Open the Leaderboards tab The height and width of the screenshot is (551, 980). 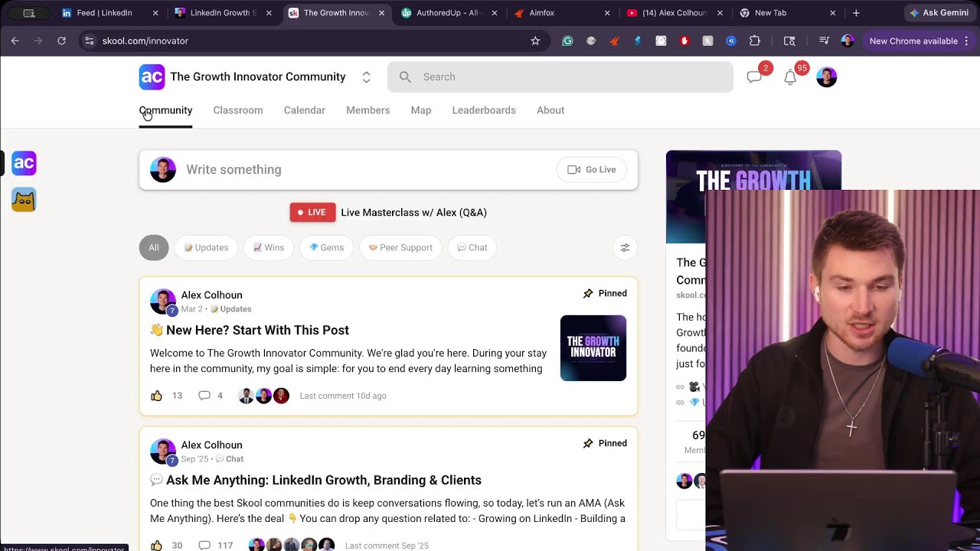(484, 110)
